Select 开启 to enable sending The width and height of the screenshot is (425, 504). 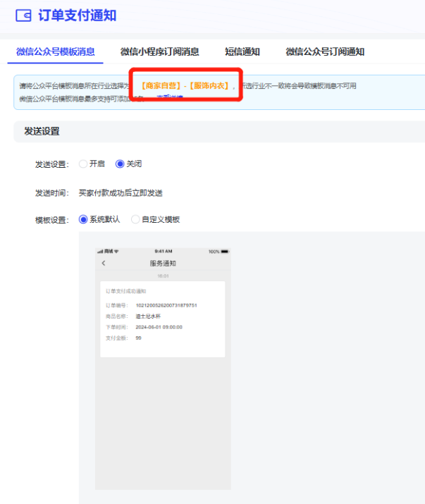pyautogui.click(x=84, y=164)
